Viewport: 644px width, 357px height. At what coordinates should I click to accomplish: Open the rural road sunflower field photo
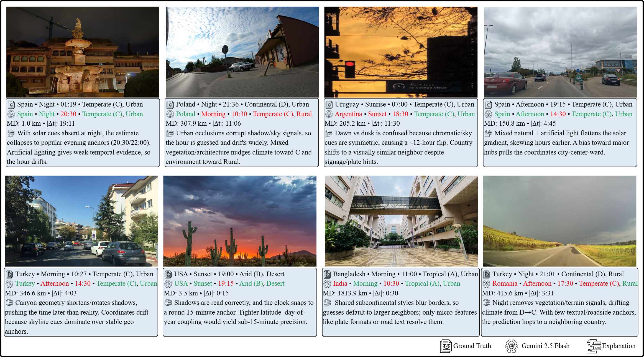point(559,221)
